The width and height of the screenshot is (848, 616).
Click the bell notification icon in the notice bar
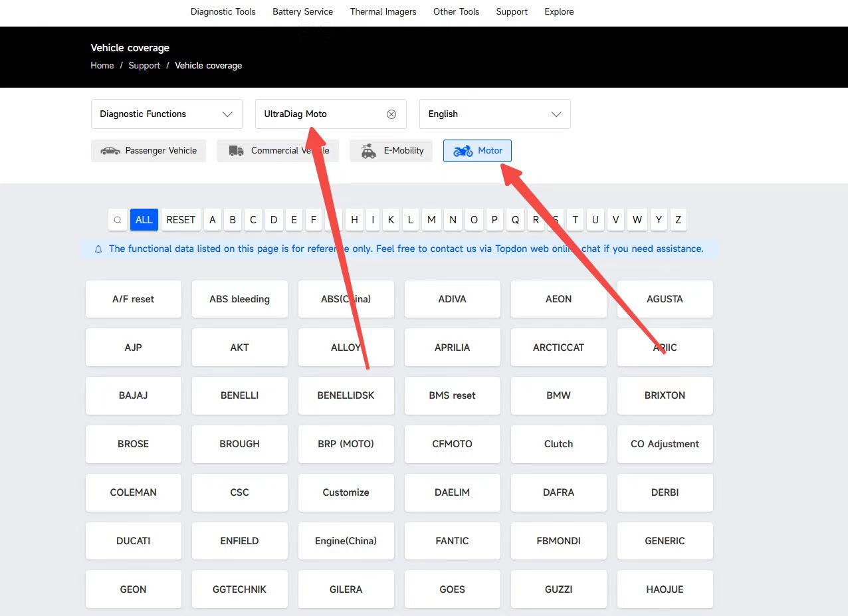pyautogui.click(x=98, y=249)
